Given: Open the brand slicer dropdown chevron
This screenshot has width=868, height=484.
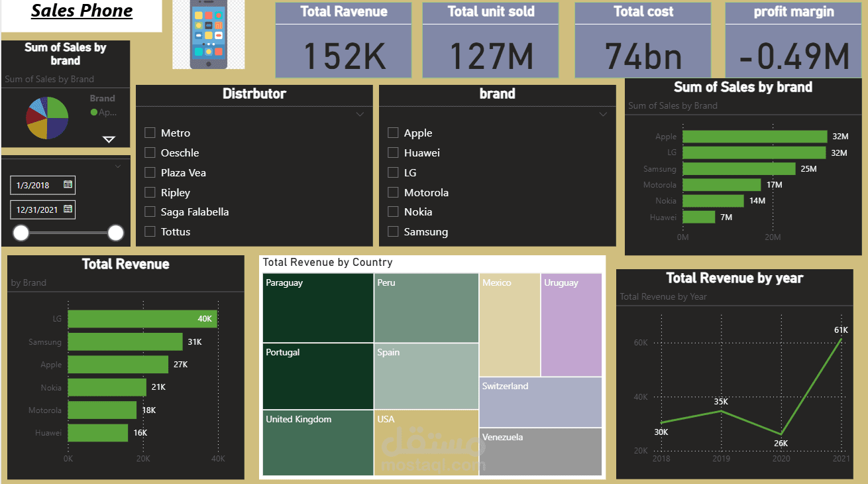Looking at the screenshot, I should click(x=603, y=114).
